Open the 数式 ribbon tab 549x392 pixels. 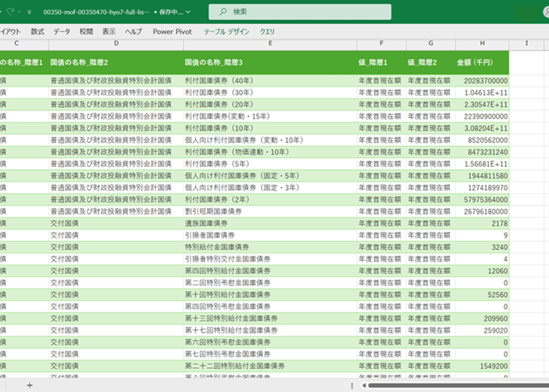[37, 31]
